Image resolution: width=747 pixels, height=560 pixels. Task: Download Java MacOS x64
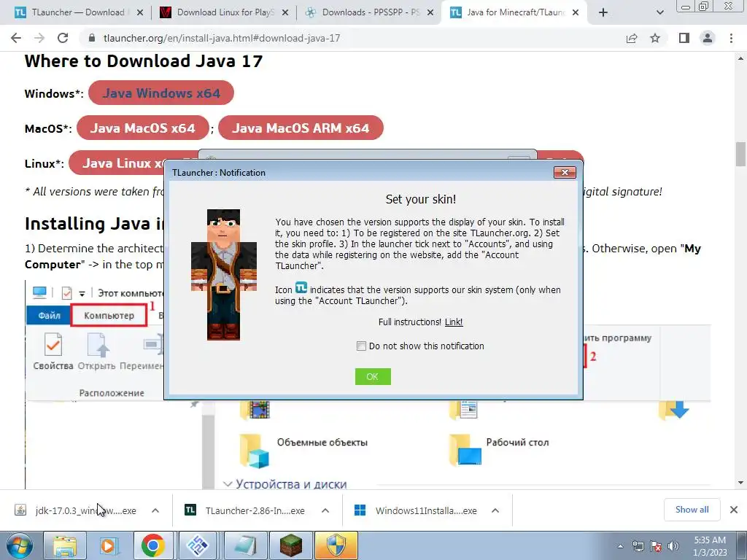[142, 128]
